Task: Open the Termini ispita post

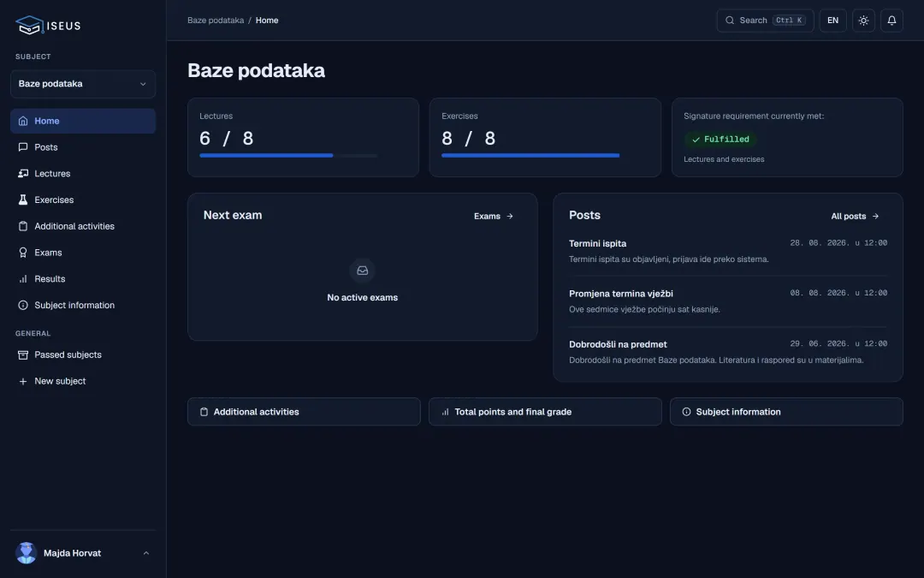Action: click(x=728, y=251)
